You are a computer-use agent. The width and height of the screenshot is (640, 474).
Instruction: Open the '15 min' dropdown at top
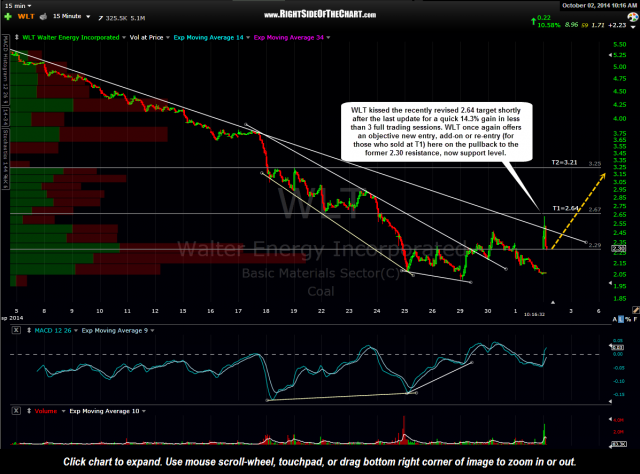(18, 6)
